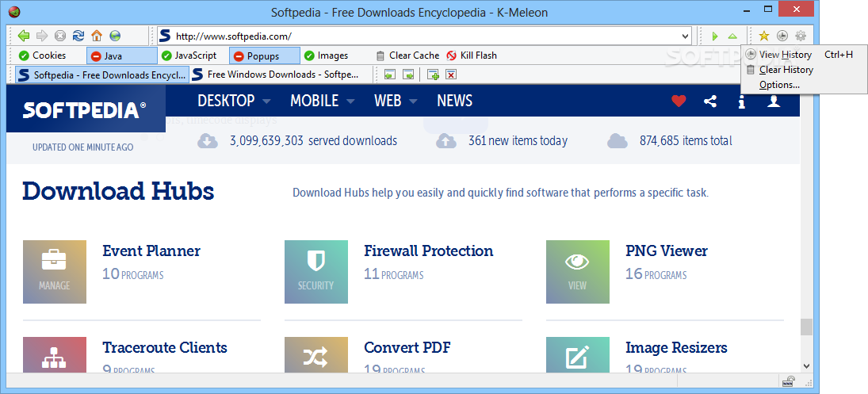
Task: Click the green Go arrow beside the address bar
Action: point(715,36)
